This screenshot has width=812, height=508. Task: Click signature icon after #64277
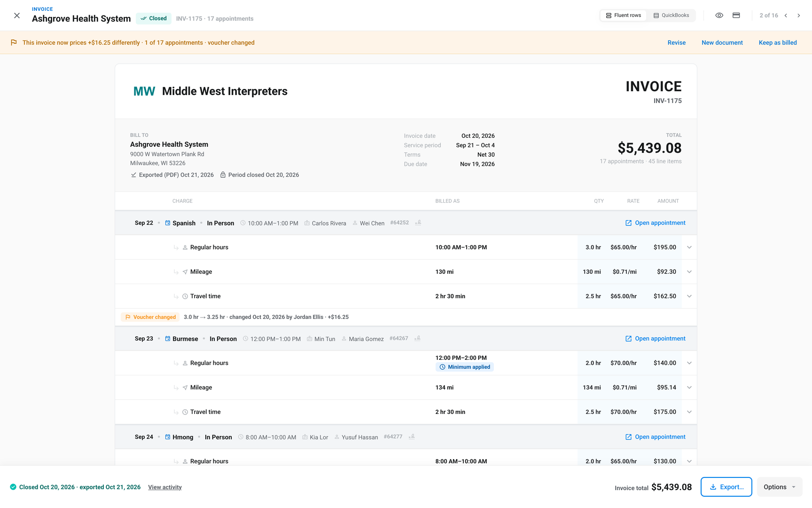click(x=412, y=437)
